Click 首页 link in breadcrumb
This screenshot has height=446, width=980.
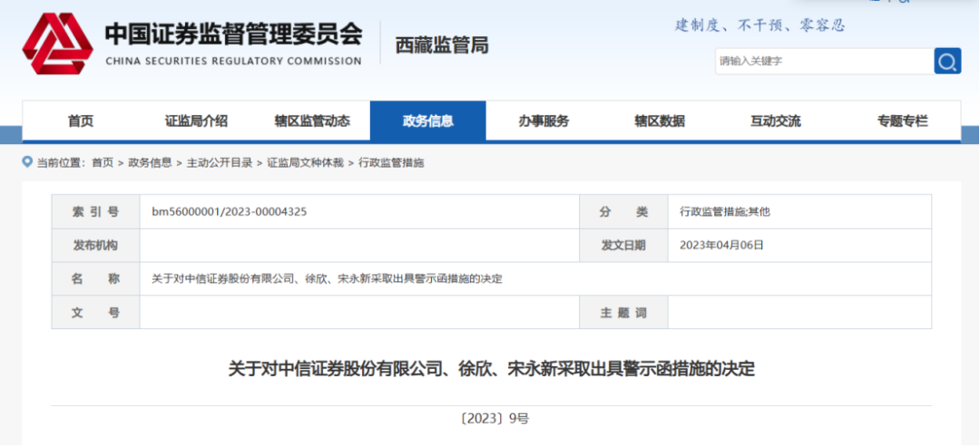tap(103, 163)
